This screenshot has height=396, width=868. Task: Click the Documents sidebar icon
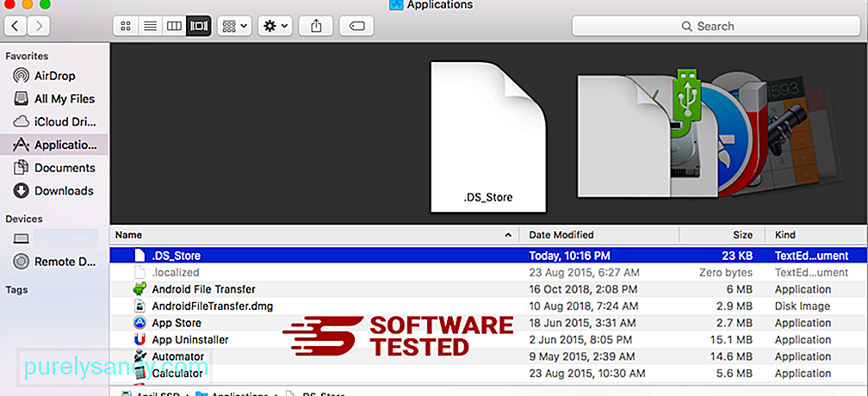click(x=21, y=168)
